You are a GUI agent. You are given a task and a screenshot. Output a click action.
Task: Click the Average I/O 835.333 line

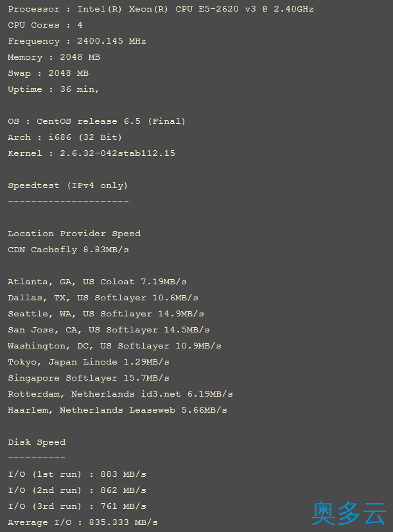(x=83, y=522)
